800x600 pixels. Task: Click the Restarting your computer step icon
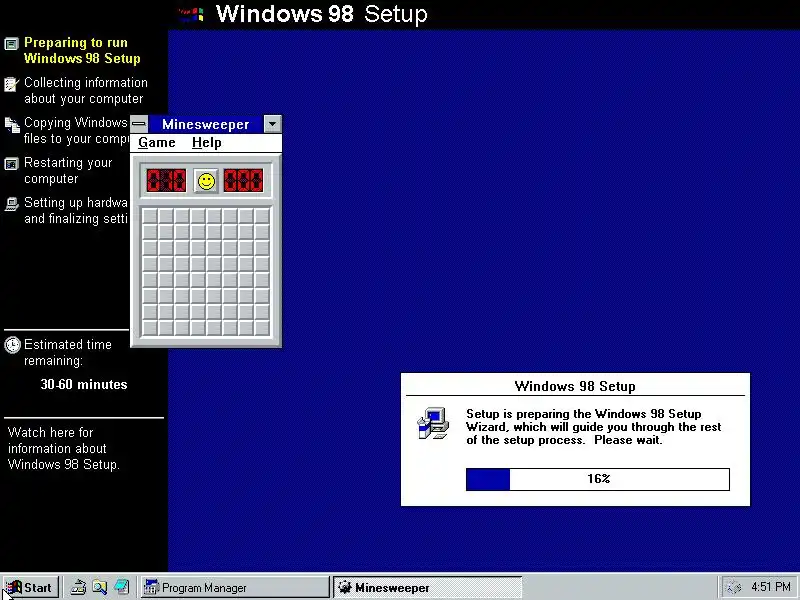coord(11,164)
